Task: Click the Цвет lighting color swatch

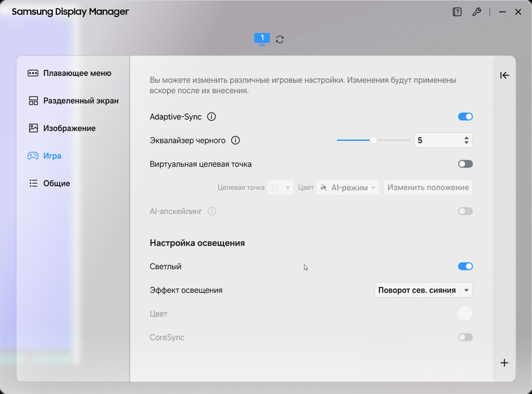Action: click(x=465, y=314)
